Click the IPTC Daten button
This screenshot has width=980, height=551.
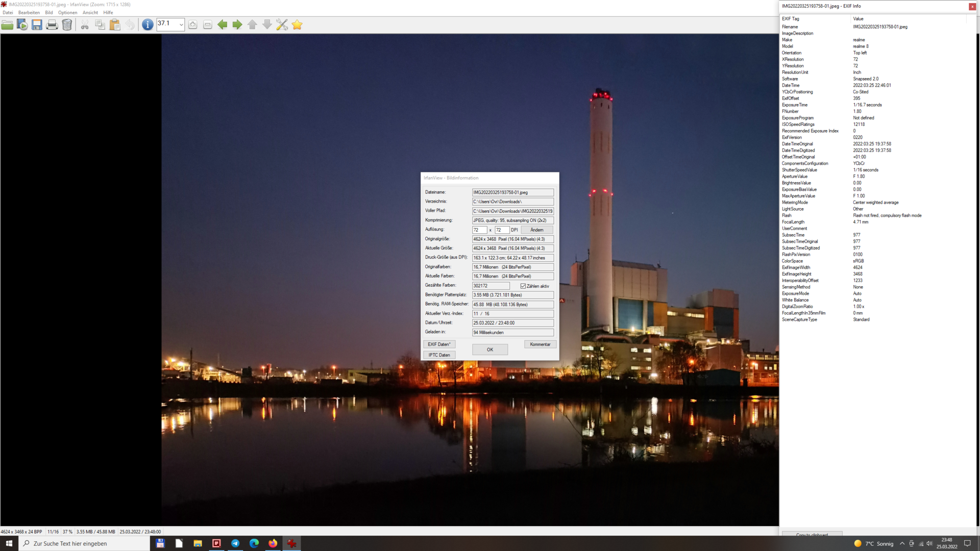point(439,355)
